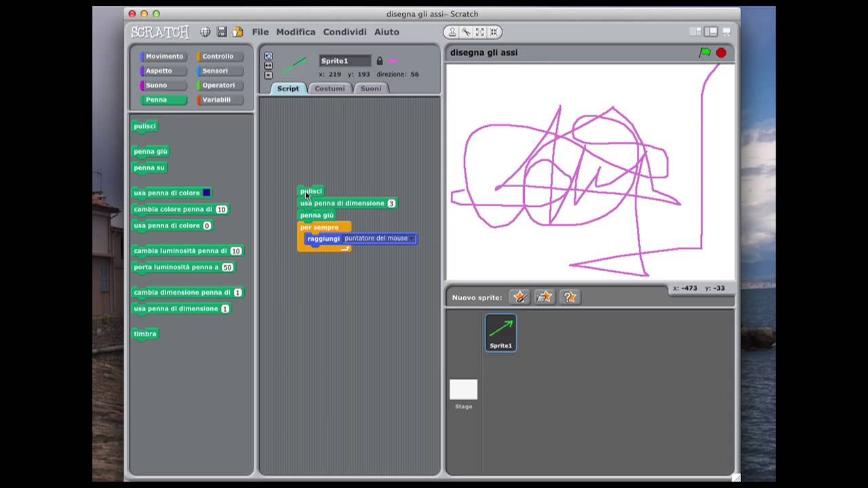Select the shrink sprite tool
The image size is (868, 488).
[x=494, y=32]
